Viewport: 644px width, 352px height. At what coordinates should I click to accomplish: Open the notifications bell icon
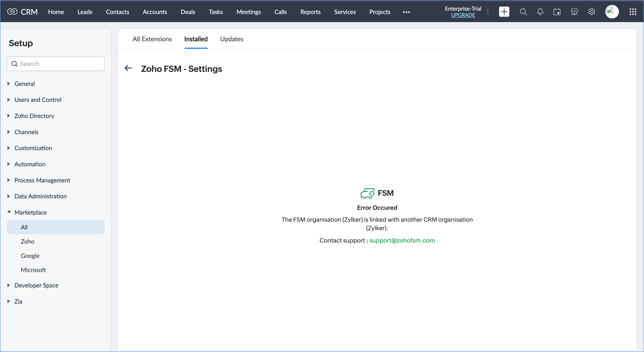[x=540, y=12]
